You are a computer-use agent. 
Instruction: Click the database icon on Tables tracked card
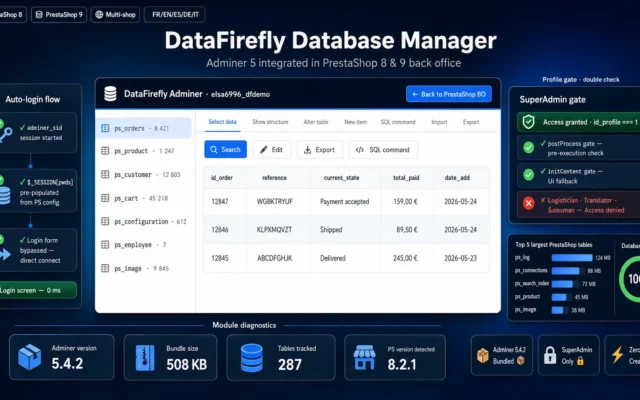[251, 358]
